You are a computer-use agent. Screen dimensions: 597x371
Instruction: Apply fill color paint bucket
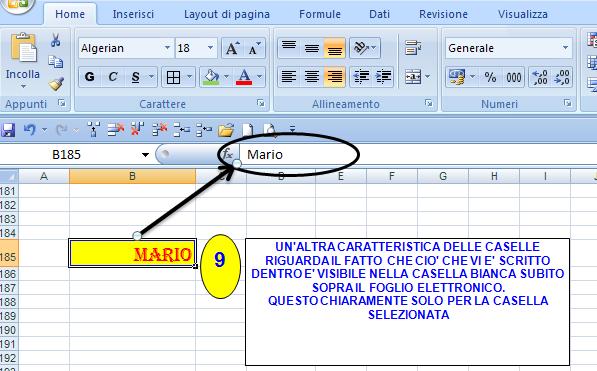(x=212, y=77)
